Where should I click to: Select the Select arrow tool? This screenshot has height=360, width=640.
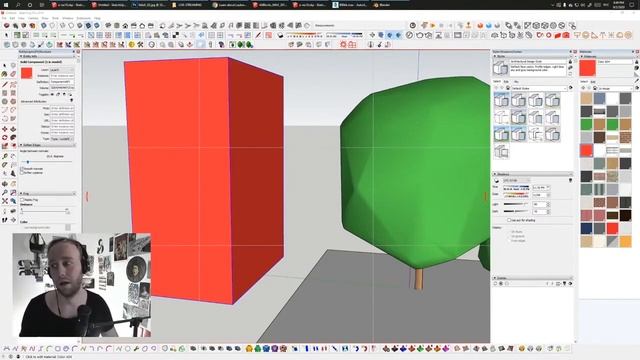(4, 65)
